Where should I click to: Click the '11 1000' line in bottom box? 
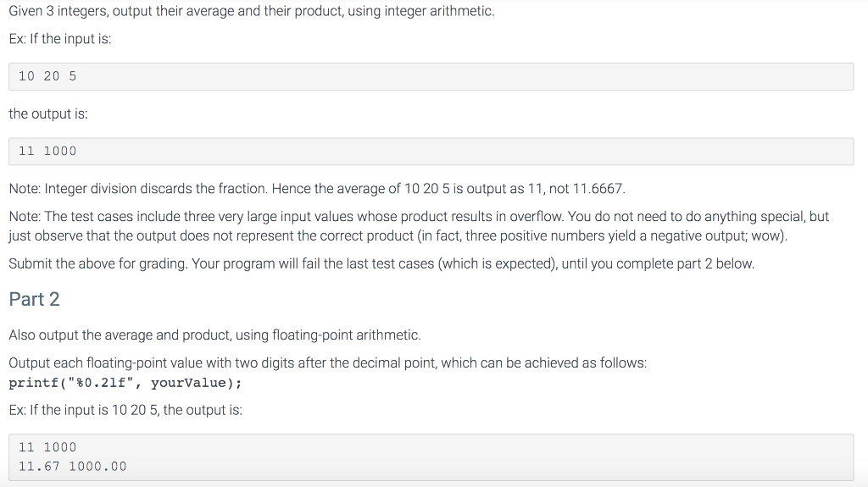coord(47,447)
